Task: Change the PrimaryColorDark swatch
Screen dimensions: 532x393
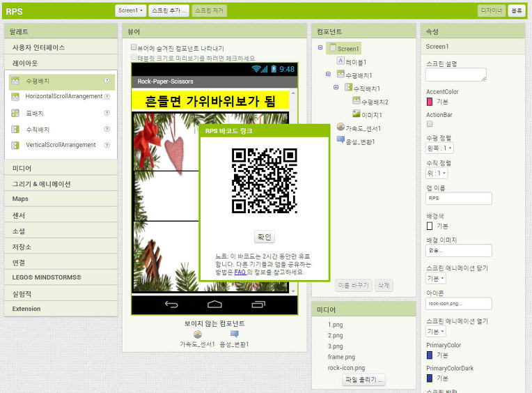Action: (430, 378)
